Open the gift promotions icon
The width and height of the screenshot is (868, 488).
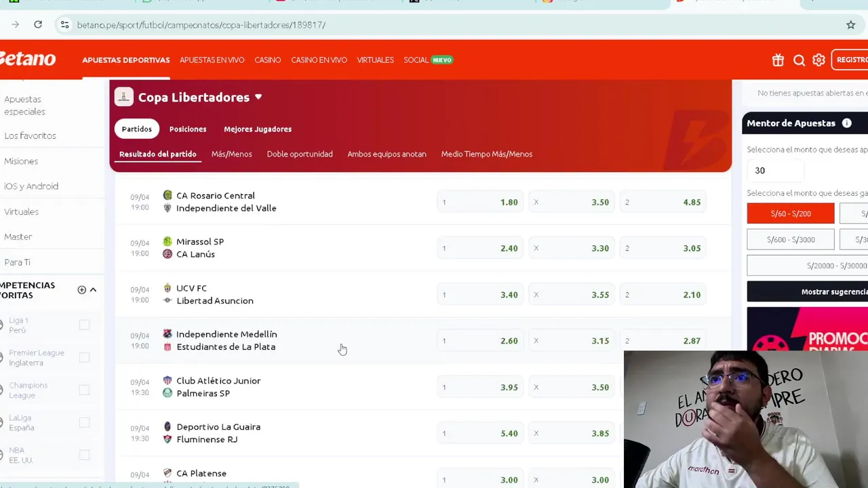click(778, 60)
